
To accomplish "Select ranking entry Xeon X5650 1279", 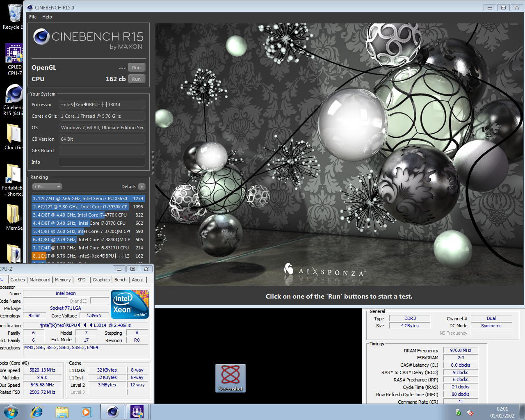I will click(x=88, y=199).
